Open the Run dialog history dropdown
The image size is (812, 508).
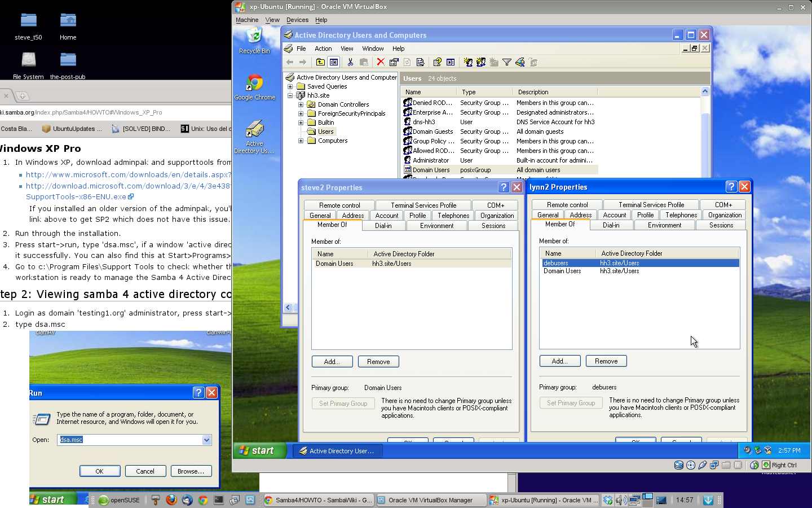click(x=206, y=440)
